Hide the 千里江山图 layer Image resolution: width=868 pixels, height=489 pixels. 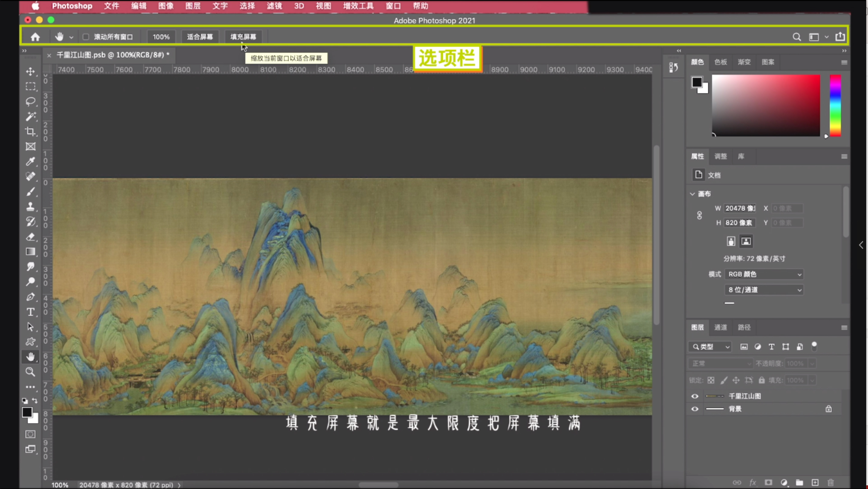pyautogui.click(x=695, y=396)
